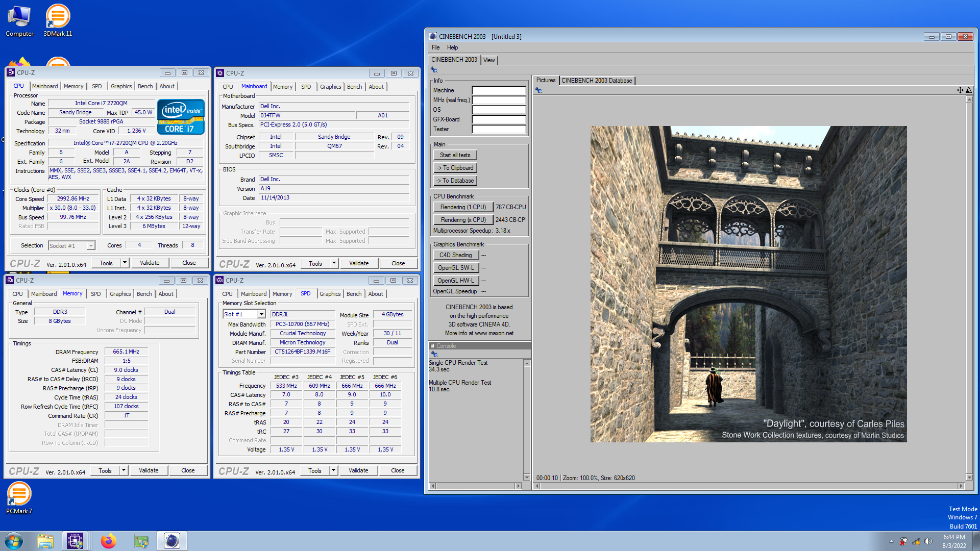Click the graphics card taskbar icon
Viewport: 980px width, 551px height.
[x=141, y=541]
